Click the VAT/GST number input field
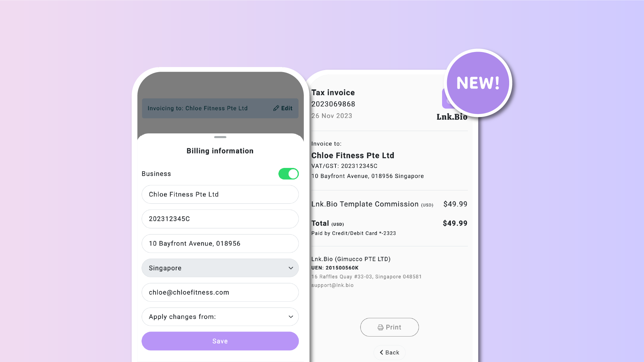 pyautogui.click(x=220, y=219)
